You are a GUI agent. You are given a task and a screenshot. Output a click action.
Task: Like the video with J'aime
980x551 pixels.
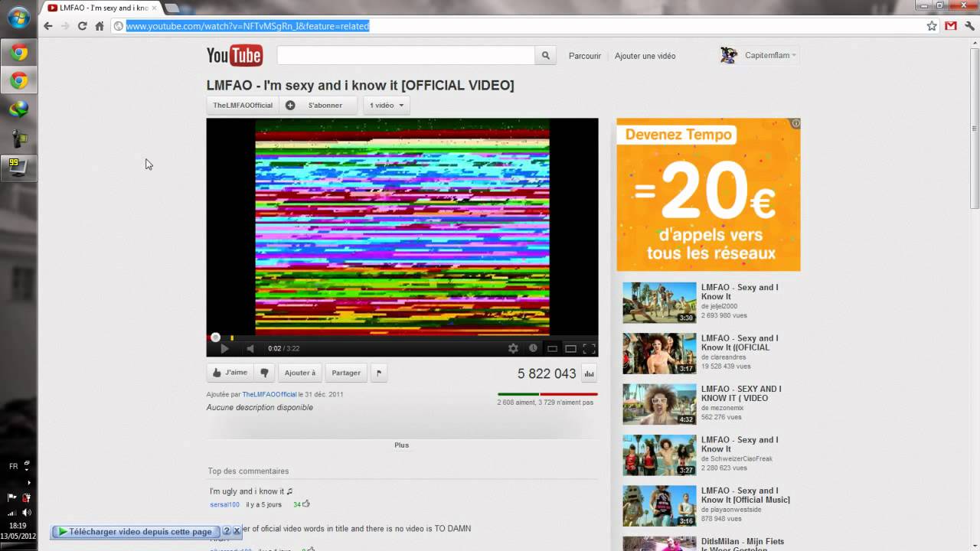tap(230, 373)
